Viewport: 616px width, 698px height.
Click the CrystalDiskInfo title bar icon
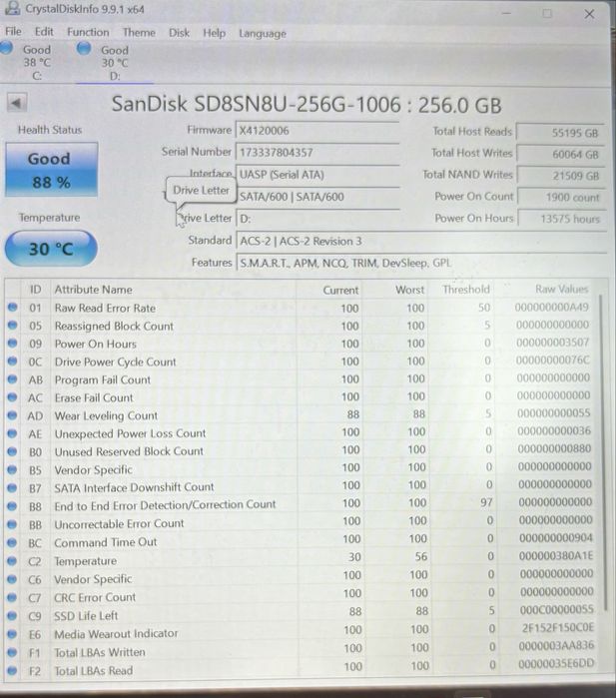coord(12,8)
